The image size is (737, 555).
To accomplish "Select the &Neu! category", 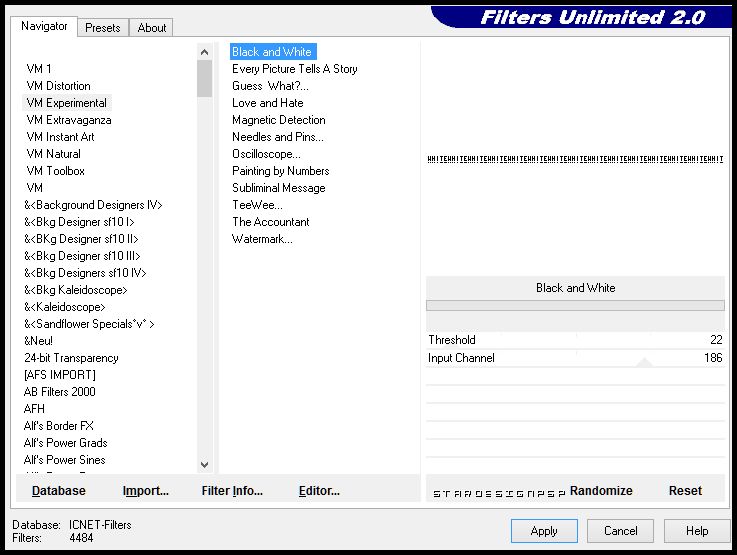I will pyautogui.click(x=38, y=341).
